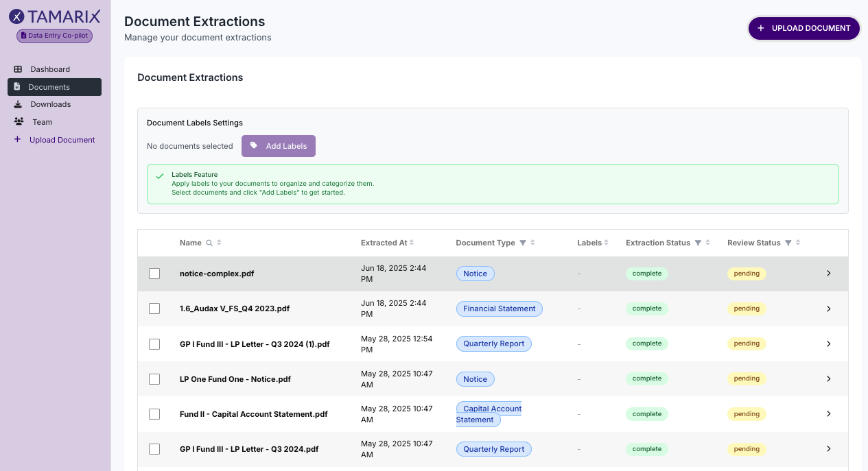
Task: Click the Name column header
Action: 191,243
